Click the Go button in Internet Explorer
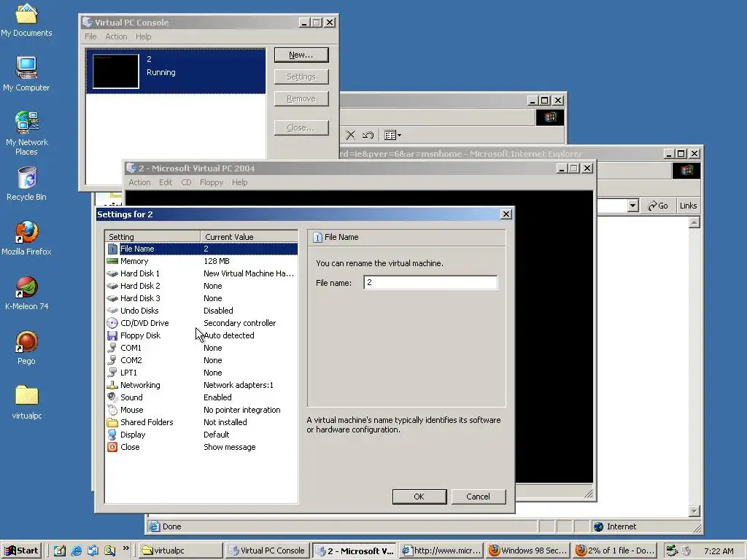747x560 pixels. [658, 206]
